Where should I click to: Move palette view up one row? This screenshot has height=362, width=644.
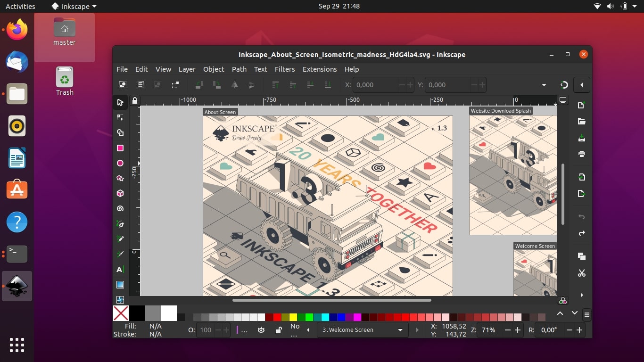560,313
